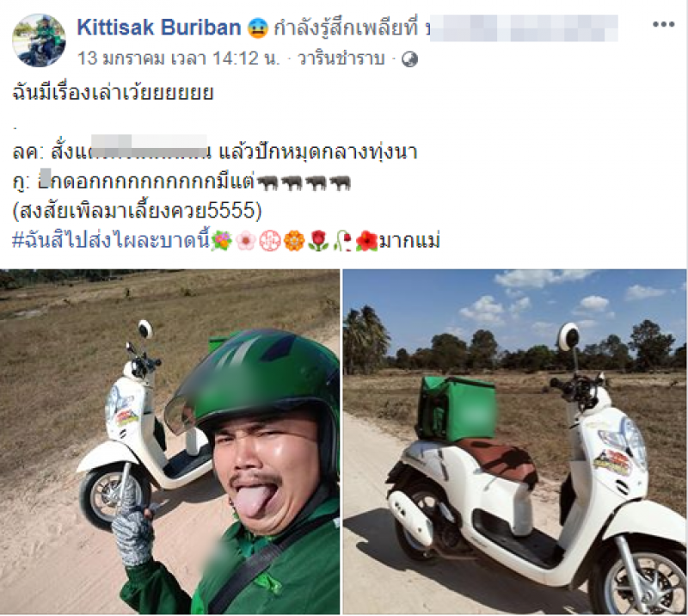This screenshot has height=616, width=688.
Task: Open the photo of the white scooter
Action: 514,441
